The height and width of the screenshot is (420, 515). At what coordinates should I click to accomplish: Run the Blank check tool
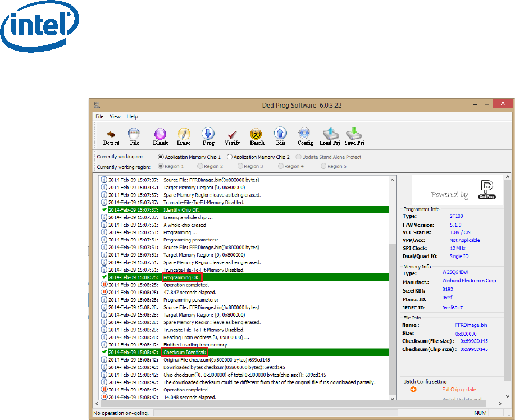click(x=160, y=137)
